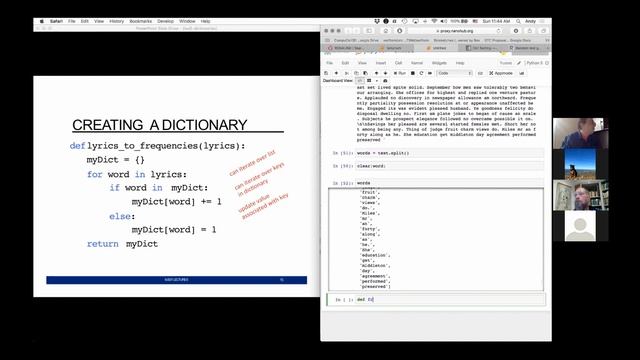
Task: Switch to Untitled Safari tab
Action: pyautogui.click(x=437, y=48)
